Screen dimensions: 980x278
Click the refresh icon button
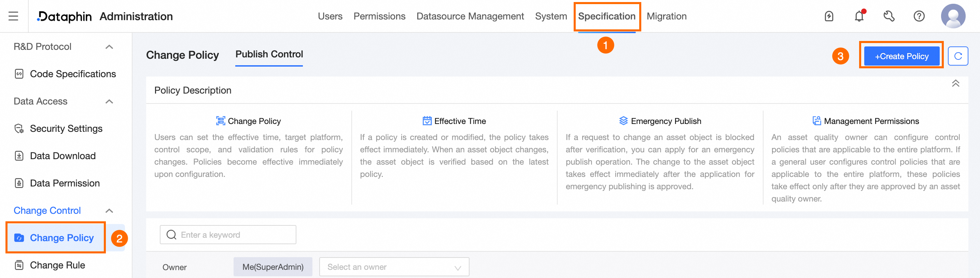[957, 56]
